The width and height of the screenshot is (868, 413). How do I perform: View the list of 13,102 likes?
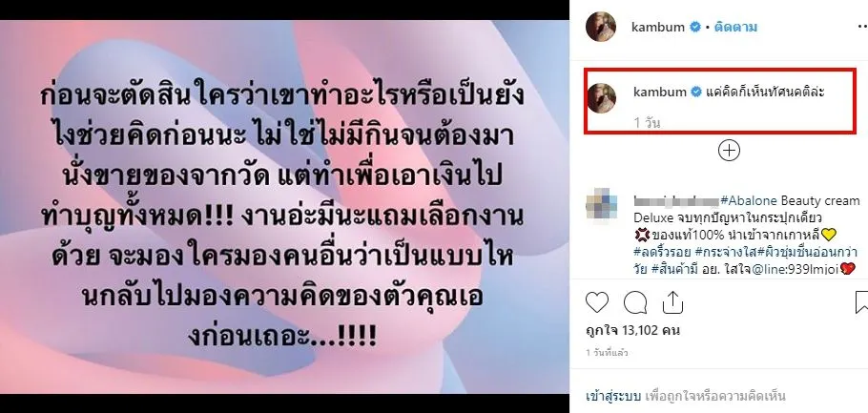[x=632, y=331]
